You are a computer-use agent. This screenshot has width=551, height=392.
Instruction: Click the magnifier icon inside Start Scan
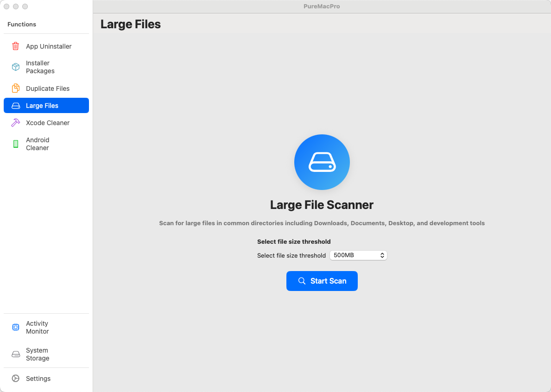[302, 281]
